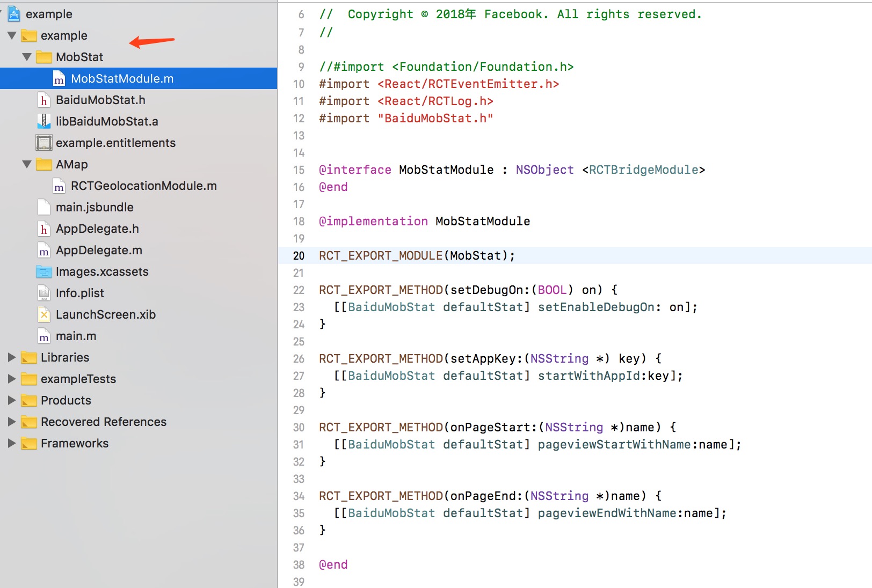Click the main.m file icon

pos(44,336)
